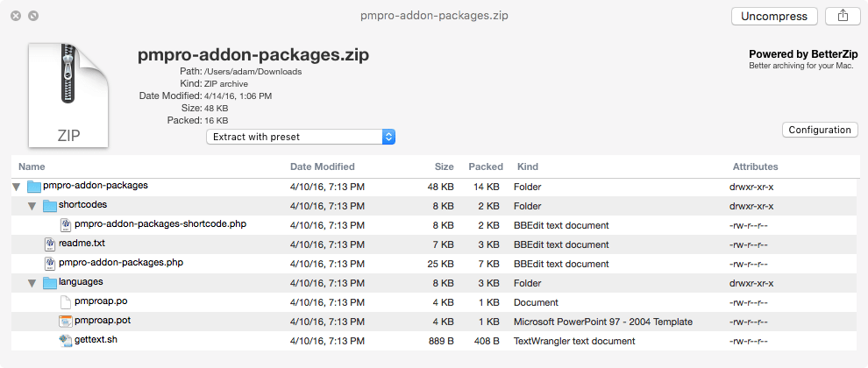Image resolution: width=868 pixels, height=368 pixels.
Task: Collapse the shortcodes folder triangle
Action: (x=32, y=206)
